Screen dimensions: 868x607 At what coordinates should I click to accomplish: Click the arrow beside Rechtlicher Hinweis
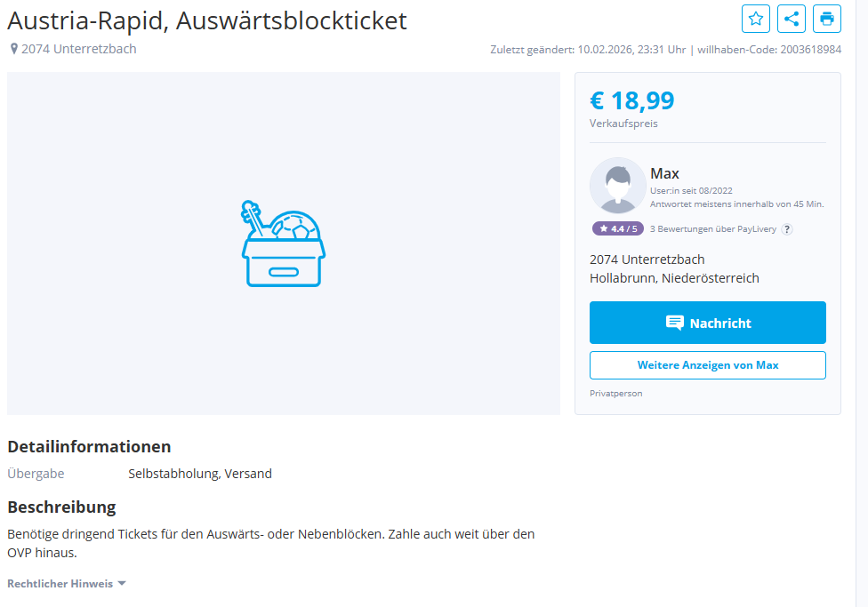122,584
